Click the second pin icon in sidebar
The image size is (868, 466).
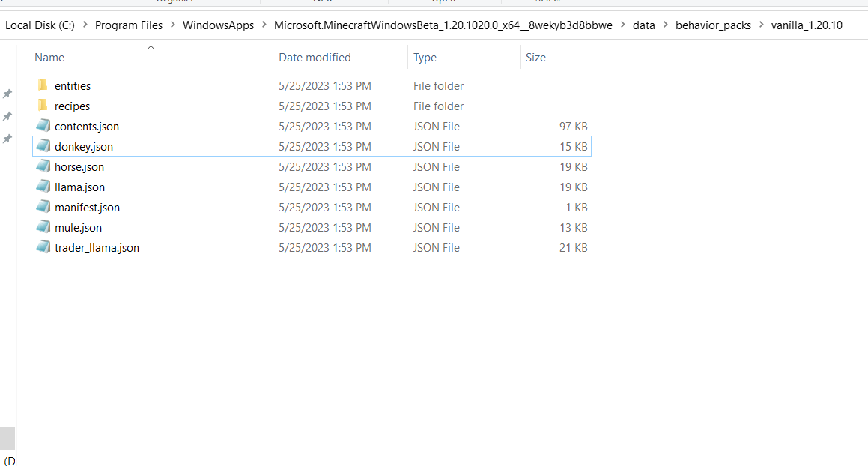(x=7, y=116)
